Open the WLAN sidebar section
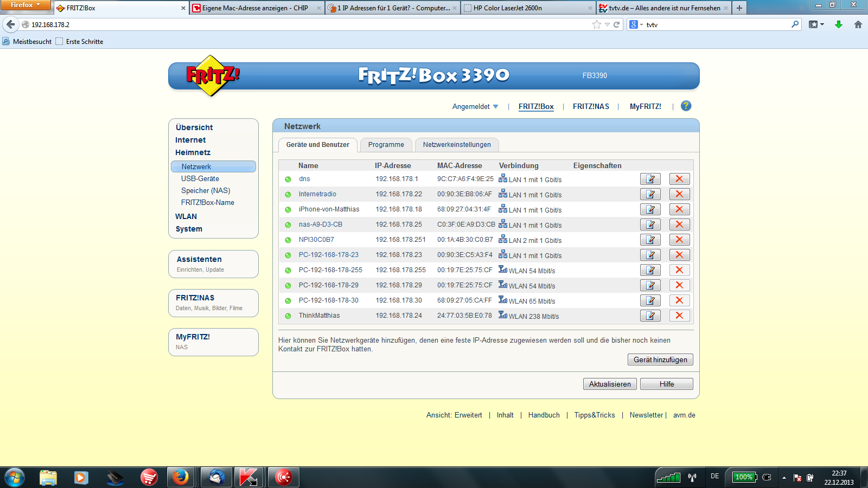Image resolution: width=868 pixels, height=488 pixels. pos(186,216)
